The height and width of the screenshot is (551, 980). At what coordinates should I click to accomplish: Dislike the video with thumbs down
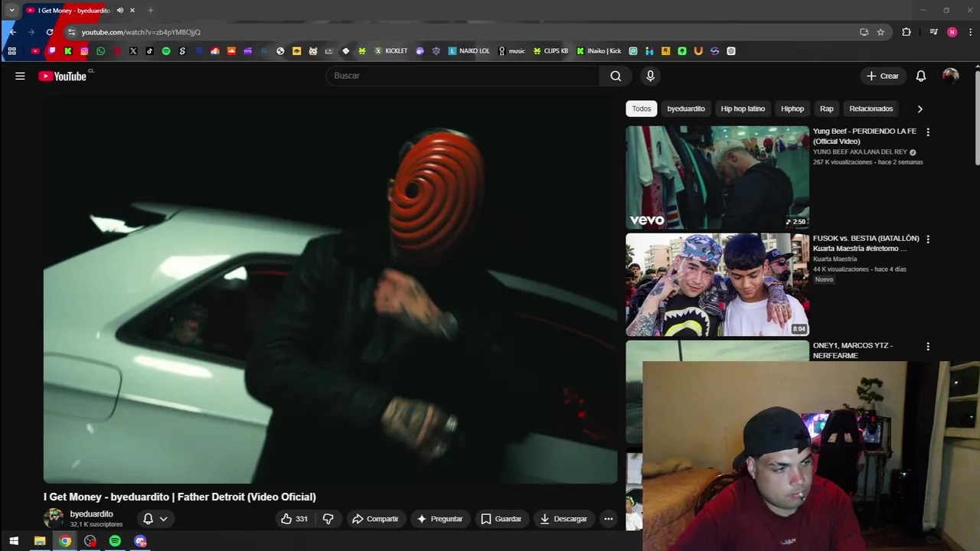tap(328, 519)
